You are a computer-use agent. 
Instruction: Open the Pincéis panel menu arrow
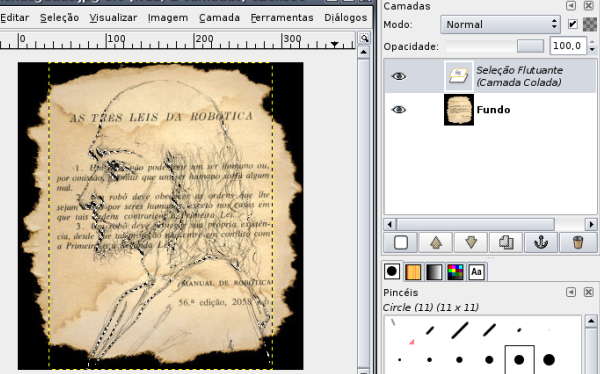coord(571,292)
